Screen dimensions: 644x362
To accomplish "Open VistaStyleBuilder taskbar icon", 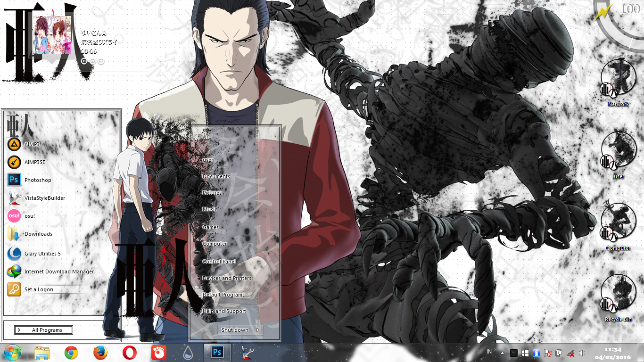I will (247, 353).
